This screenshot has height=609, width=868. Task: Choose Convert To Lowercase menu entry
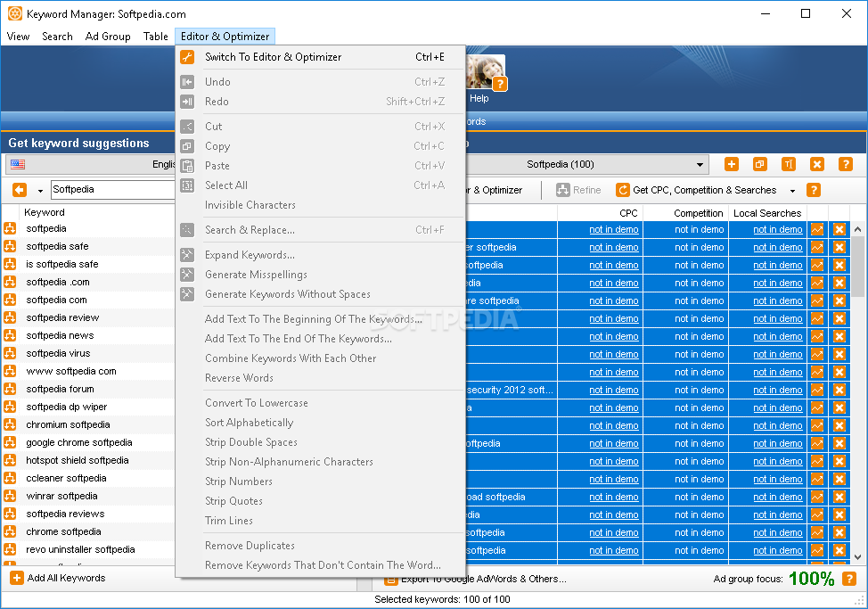pyautogui.click(x=321, y=403)
